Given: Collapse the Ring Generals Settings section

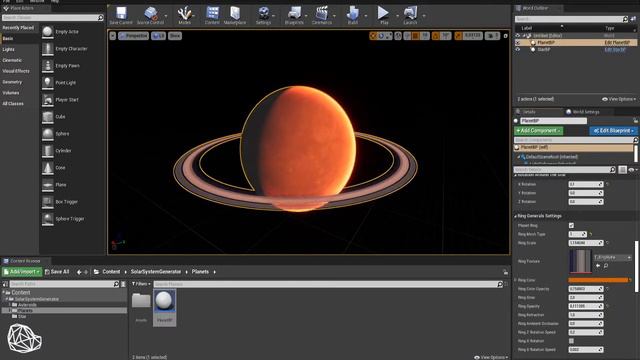Looking at the screenshot, I should [x=516, y=216].
